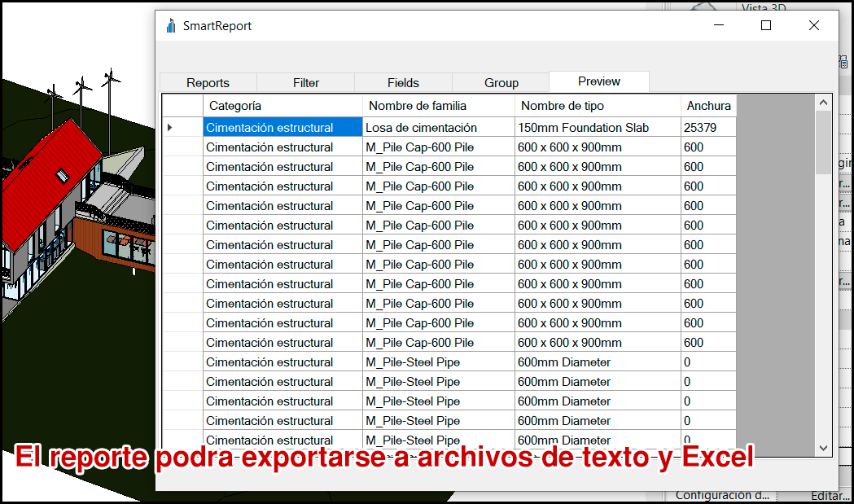This screenshot has width=854, height=504.
Task: Click the first 600mm Diameter cell
Action: tap(598, 362)
